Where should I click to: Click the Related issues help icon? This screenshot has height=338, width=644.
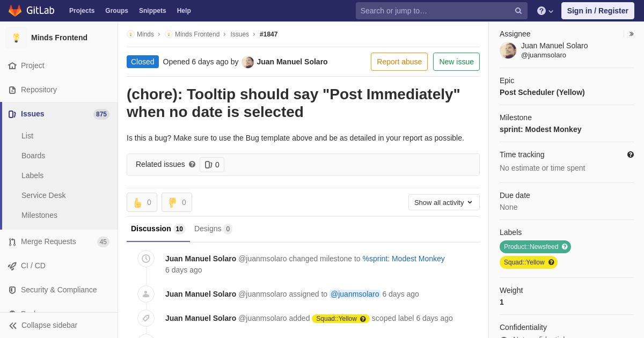click(x=192, y=164)
